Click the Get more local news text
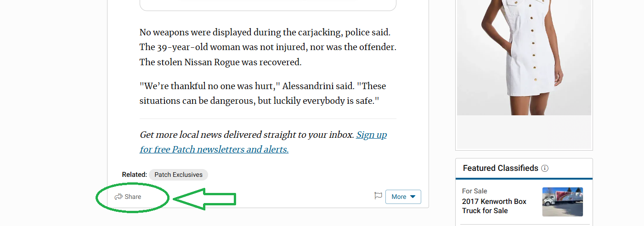Screen dimensions: 644x226 [x=247, y=135]
